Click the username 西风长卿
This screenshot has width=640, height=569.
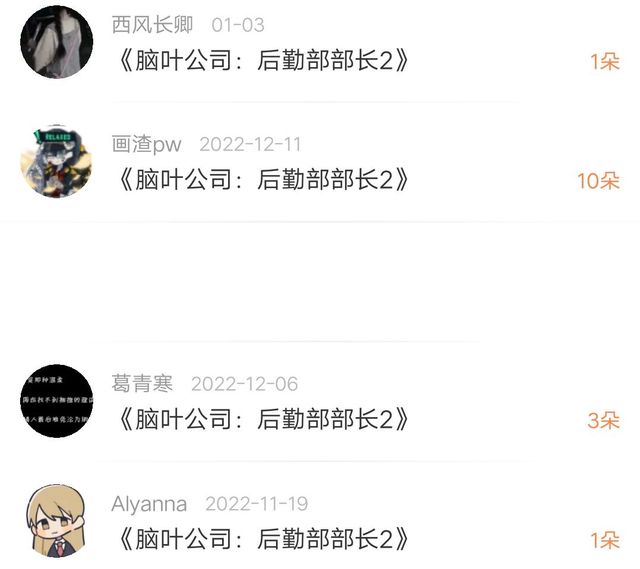click(152, 24)
